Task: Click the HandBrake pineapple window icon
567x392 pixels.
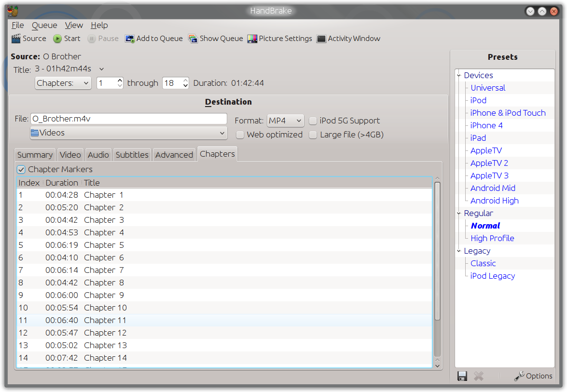Action: point(13,11)
